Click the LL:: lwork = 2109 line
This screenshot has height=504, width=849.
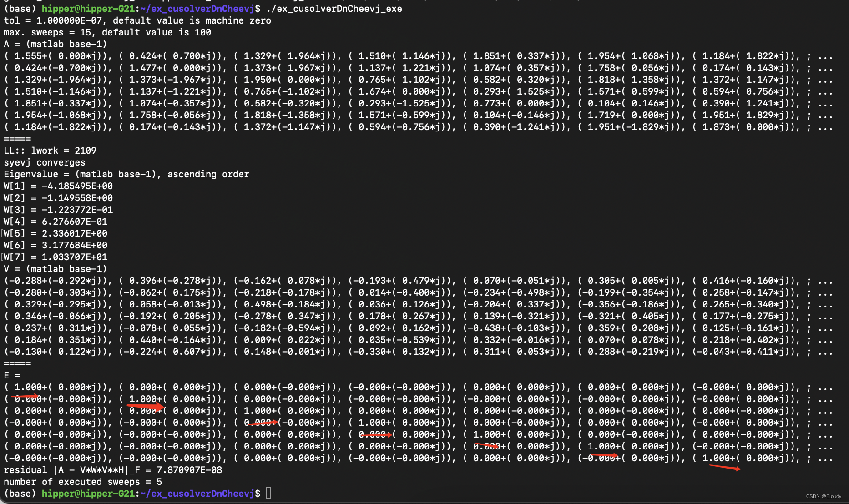tap(50, 151)
